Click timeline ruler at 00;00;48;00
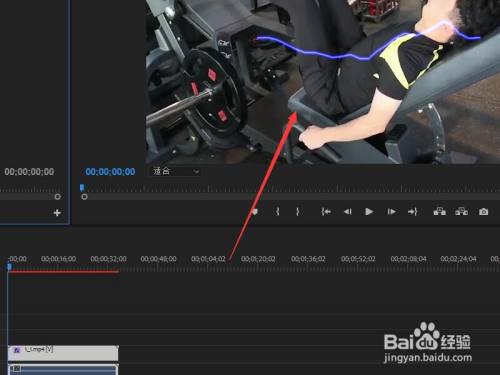 158,259
